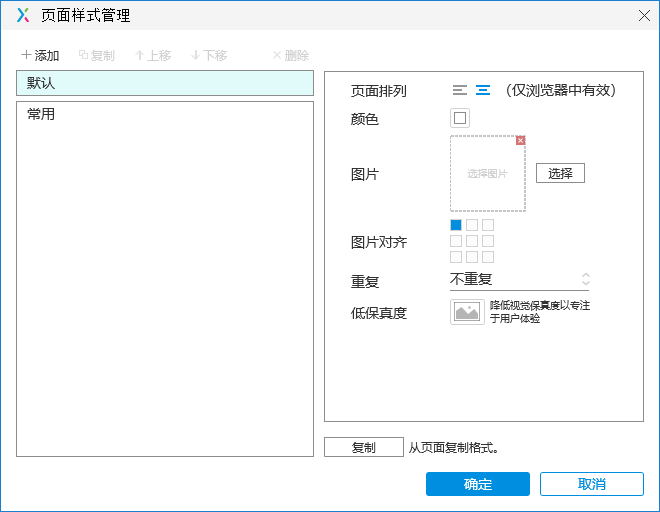The width and height of the screenshot is (660, 512).
Task: Click the 复制 toolbar item
Action: 97,56
